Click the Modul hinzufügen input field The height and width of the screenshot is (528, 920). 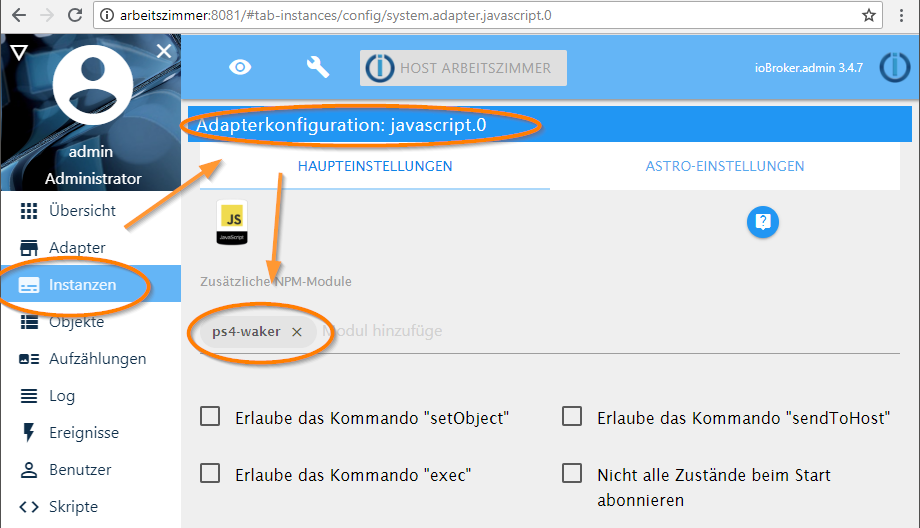pyautogui.click(x=610, y=331)
